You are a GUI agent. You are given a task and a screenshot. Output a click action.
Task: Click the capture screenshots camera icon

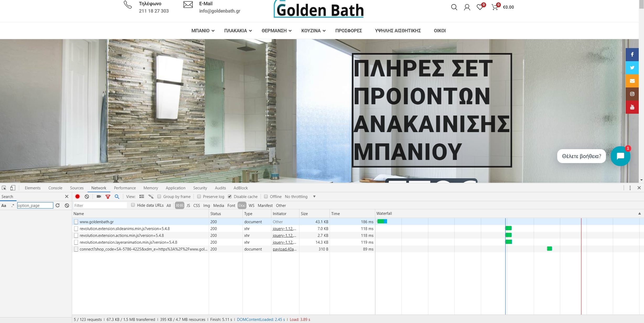[x=99, y=196]
